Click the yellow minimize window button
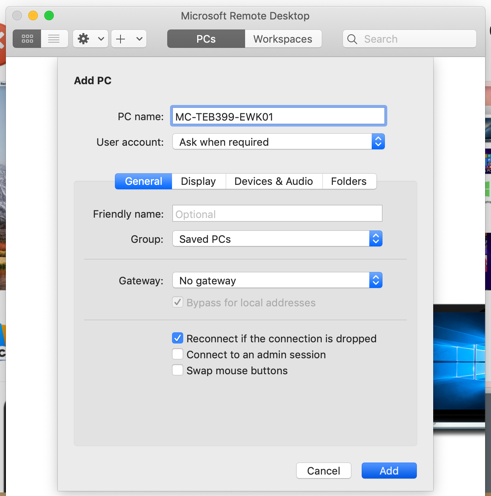The width and height of the screenshot is (491, 496). (33, 15)
